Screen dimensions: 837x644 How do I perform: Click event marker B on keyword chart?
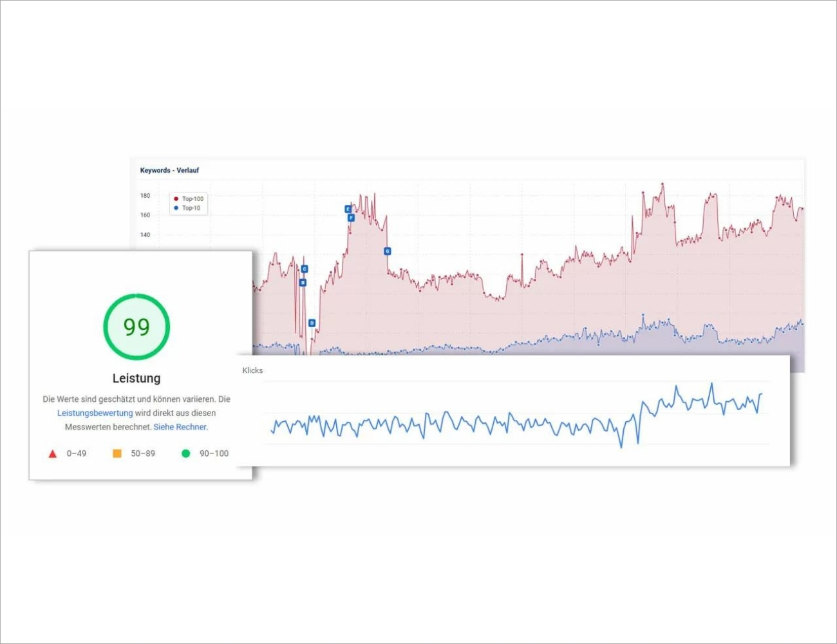tap(303, 283)
